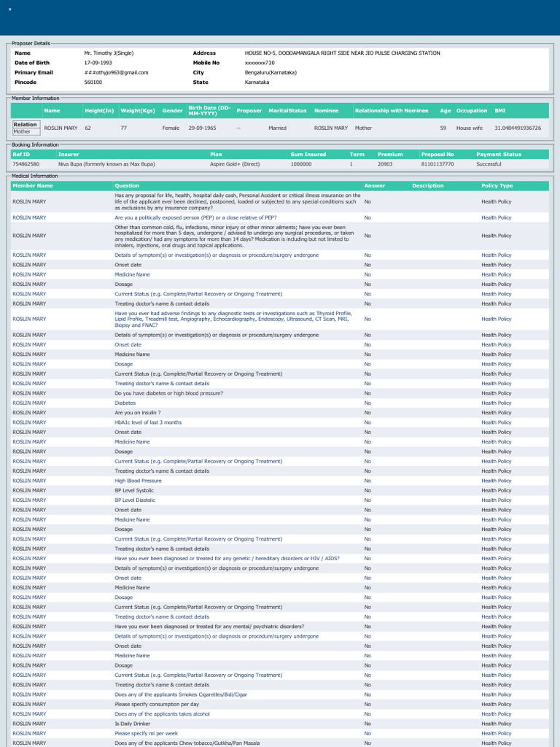560x747 pixels.
Task: Click the small logo image in the blue header
Action: (x=10, y=9)
